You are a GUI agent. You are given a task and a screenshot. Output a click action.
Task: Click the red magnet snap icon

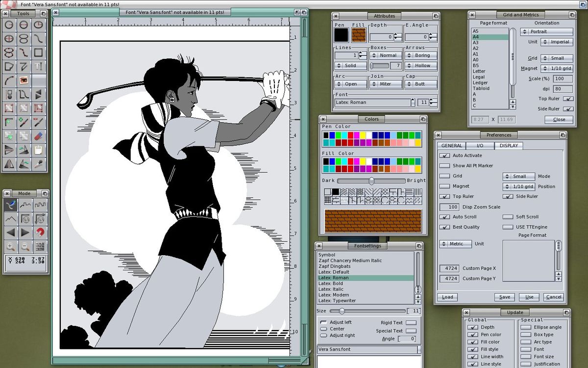click(x=40, y=232)
